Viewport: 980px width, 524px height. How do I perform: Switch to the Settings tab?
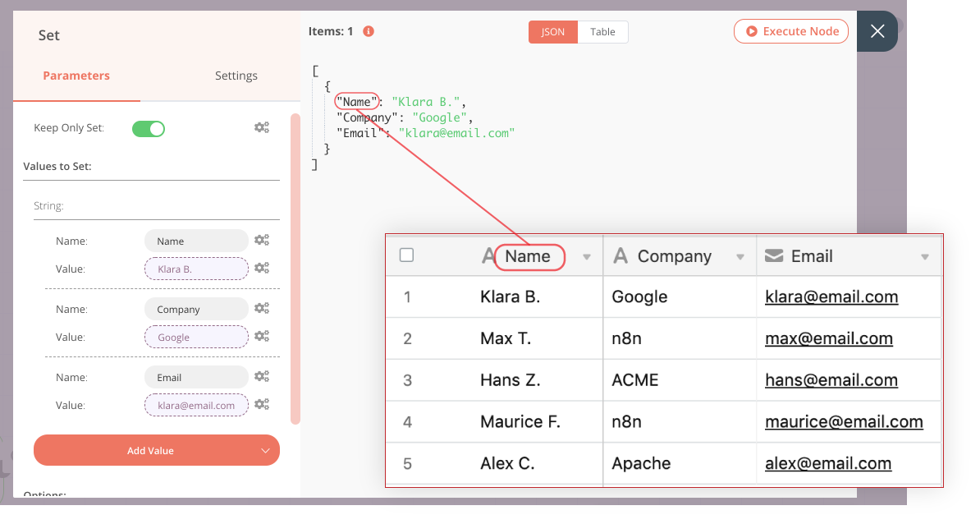pyautogui.click(x=236, y=76)
